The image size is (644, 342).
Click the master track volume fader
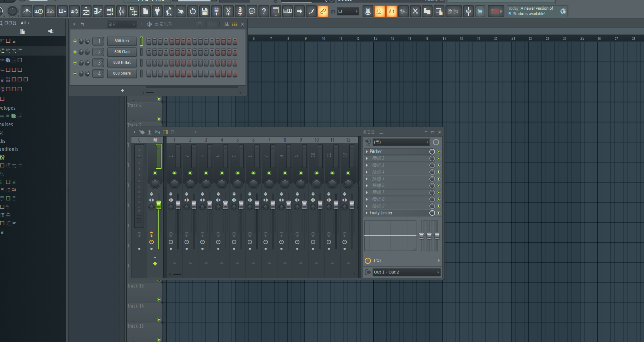[159, 205]
